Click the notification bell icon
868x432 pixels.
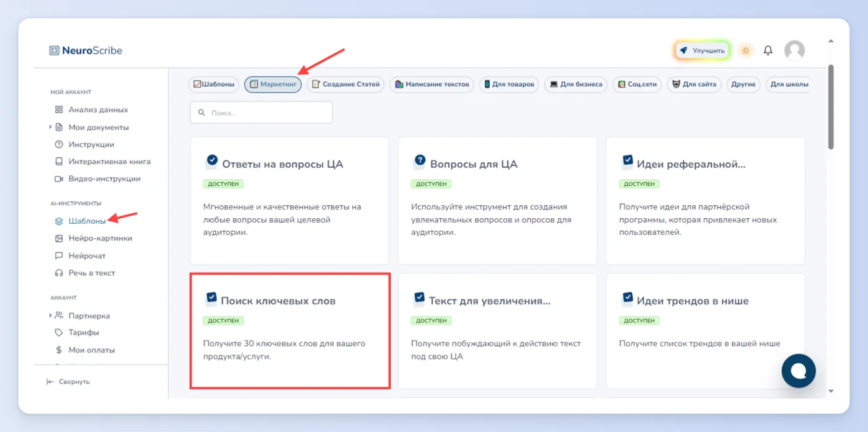(x=768, y=50)
